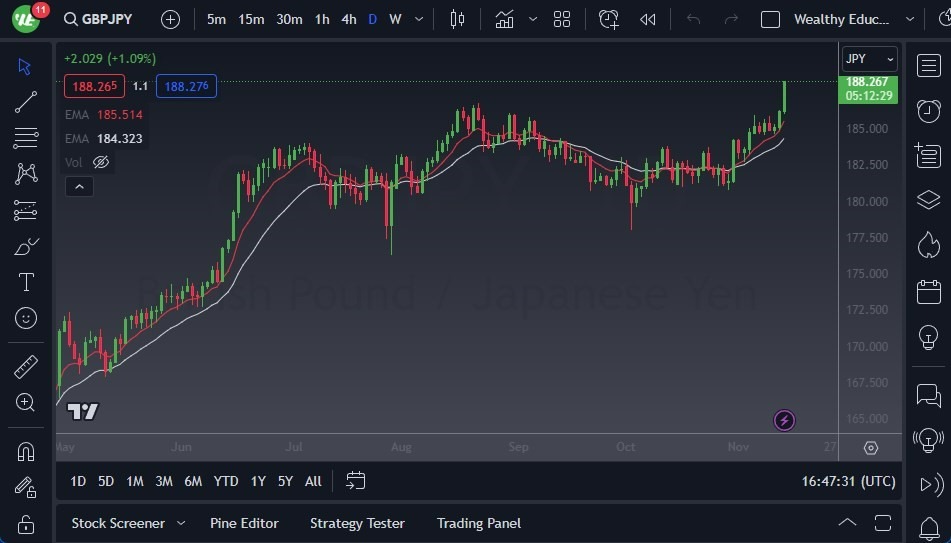
Task: Open the forecasting and measurement tools
Action: (x=25, y=211)
